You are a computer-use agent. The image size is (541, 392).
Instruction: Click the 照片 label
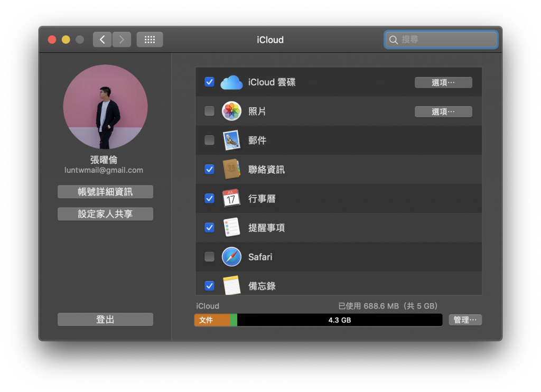(257, 111)
